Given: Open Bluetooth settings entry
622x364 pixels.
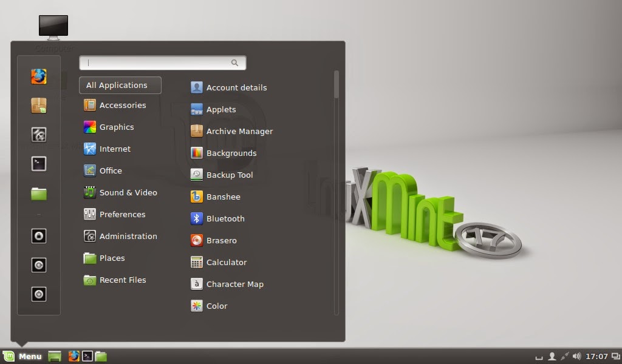Looking at the screenshot, I should (x=218, y=218).
